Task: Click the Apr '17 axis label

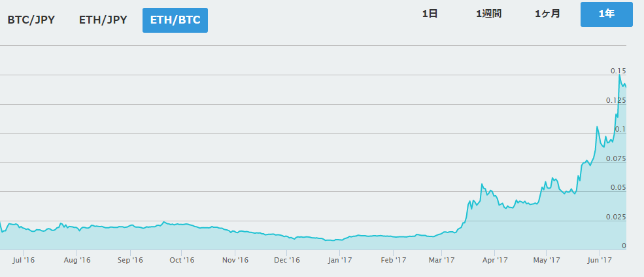Action: coord(494,260)
